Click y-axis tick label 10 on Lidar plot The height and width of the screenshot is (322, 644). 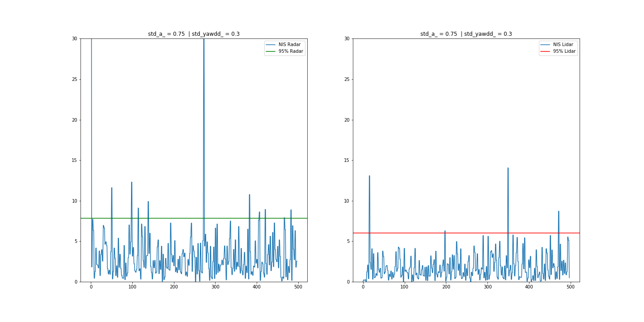pyautogui.click(x=347, y=201)
